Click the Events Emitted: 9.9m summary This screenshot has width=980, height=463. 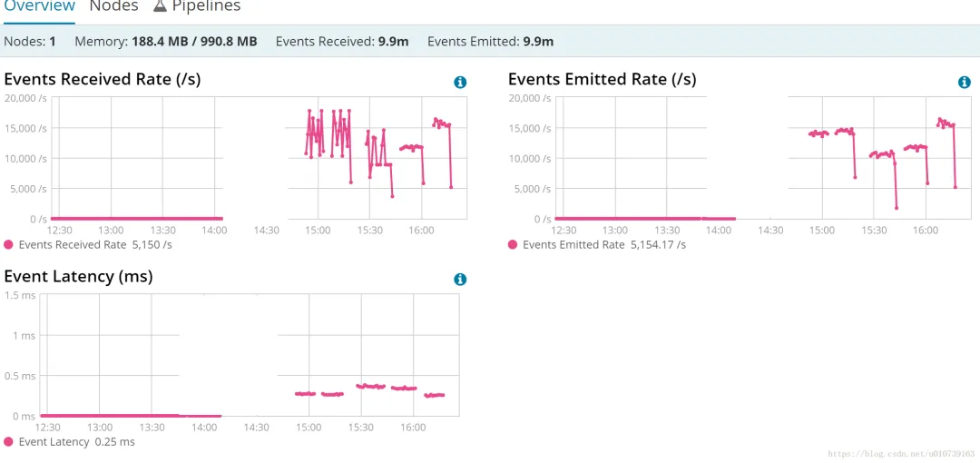491,42
